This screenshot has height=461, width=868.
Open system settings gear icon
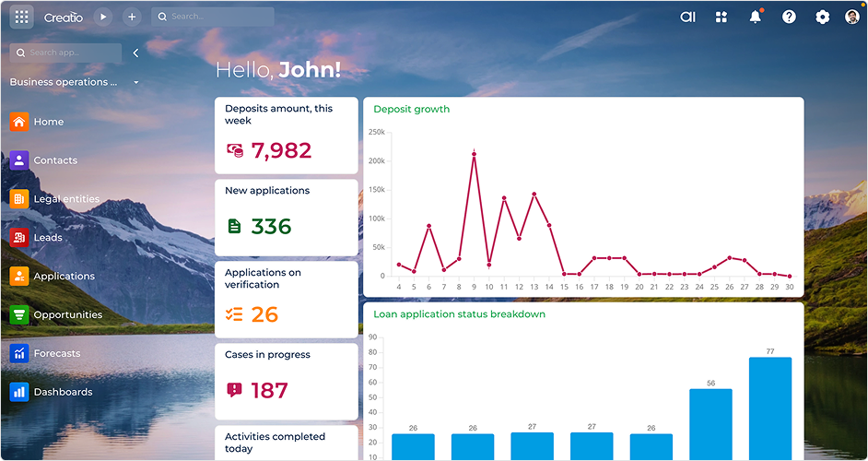(x=822, y=17)
